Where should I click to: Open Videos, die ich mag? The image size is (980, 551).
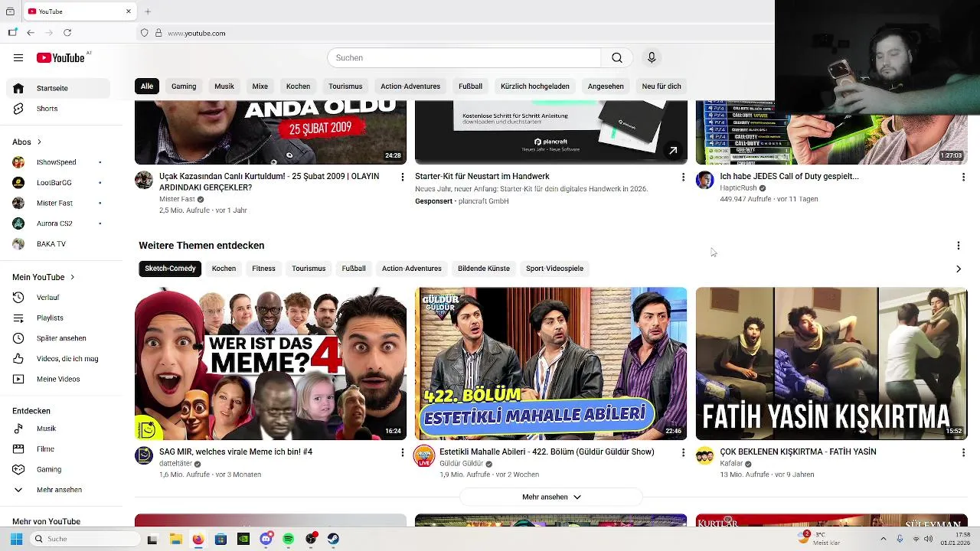tap(58, 358)
